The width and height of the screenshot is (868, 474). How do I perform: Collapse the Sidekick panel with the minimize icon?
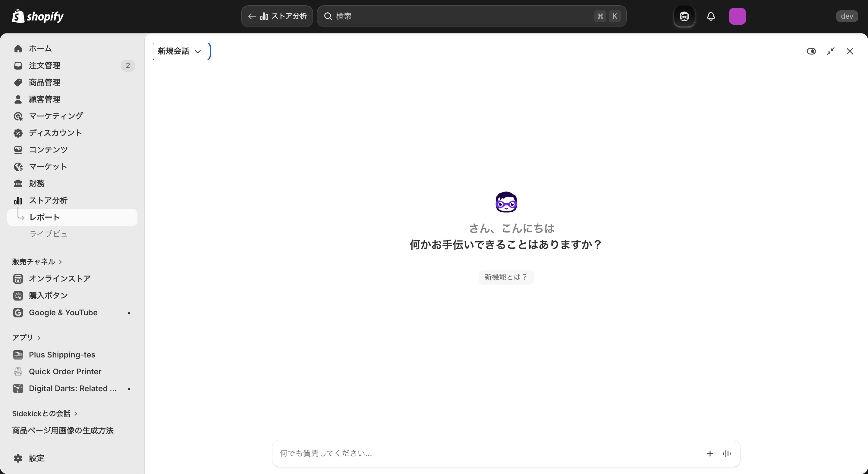[x=831, y=51]
